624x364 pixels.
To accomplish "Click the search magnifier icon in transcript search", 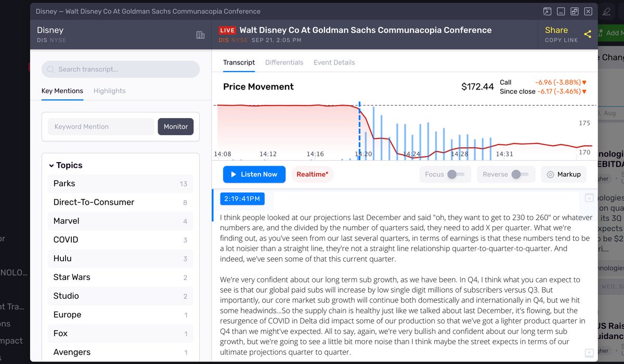I will pos(51,69).
